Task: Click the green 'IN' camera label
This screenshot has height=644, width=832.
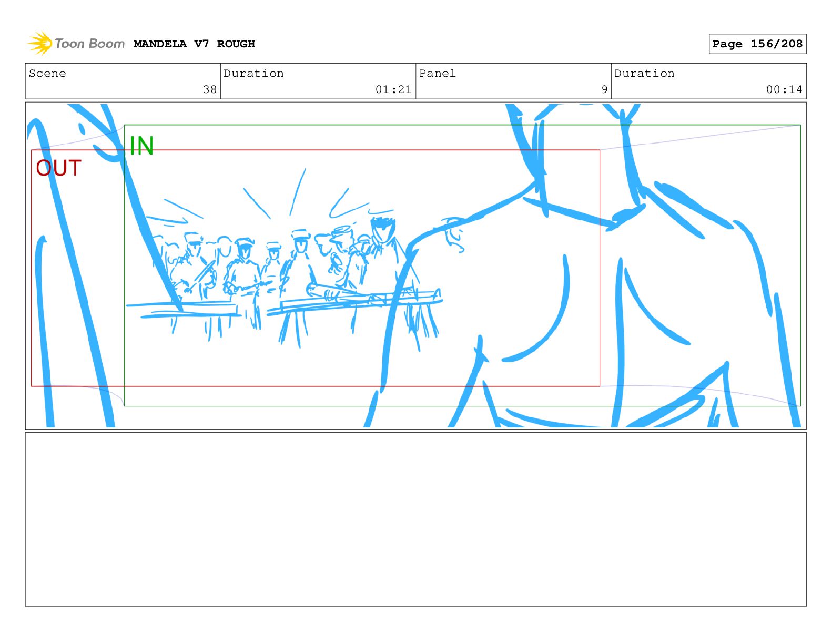Action: coord(141,146)
